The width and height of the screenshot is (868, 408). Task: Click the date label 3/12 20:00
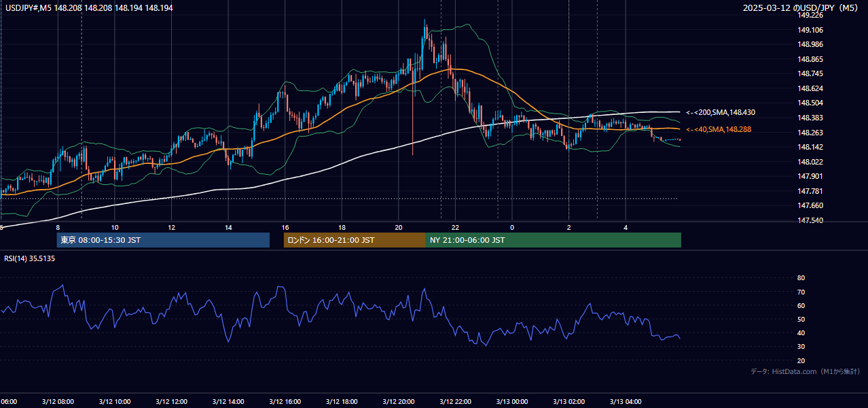tap(399, 402)
